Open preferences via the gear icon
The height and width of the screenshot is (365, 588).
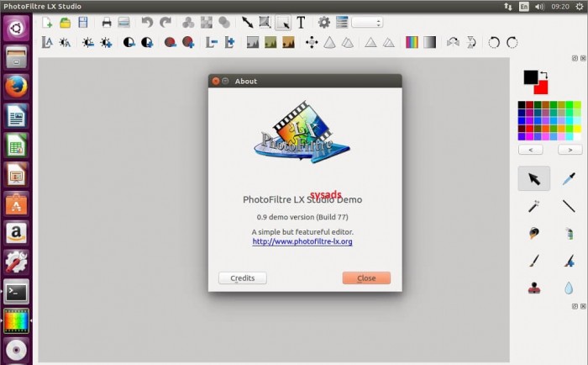324,23
